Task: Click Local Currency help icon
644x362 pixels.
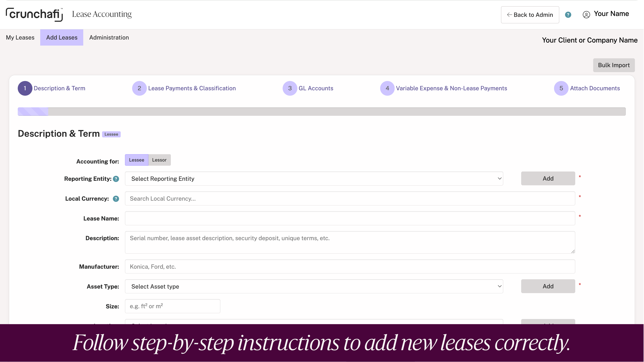Action: (116, 199)
